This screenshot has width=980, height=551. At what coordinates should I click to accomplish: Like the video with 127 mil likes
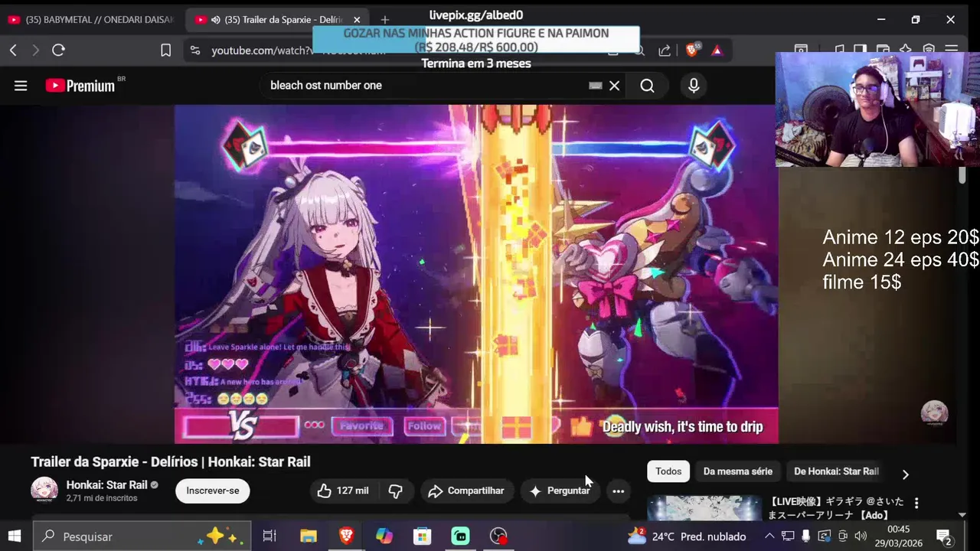(342, 491)
